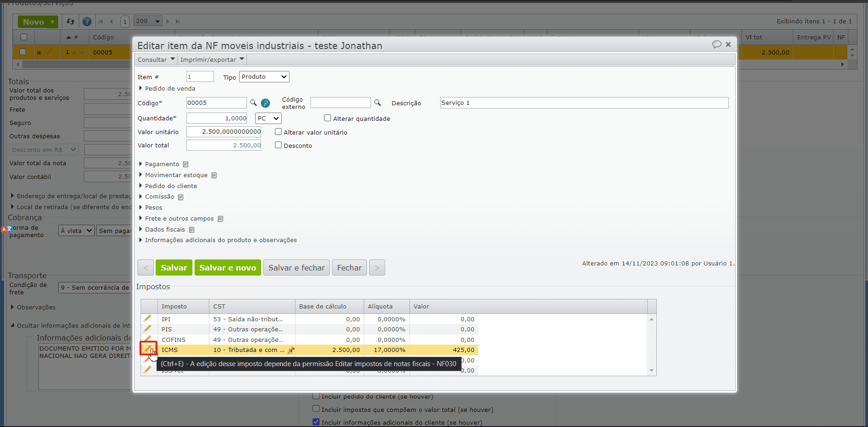Click Salvar e novo button
This screenshot has width=868, height=427.
(x=228, y=268)
